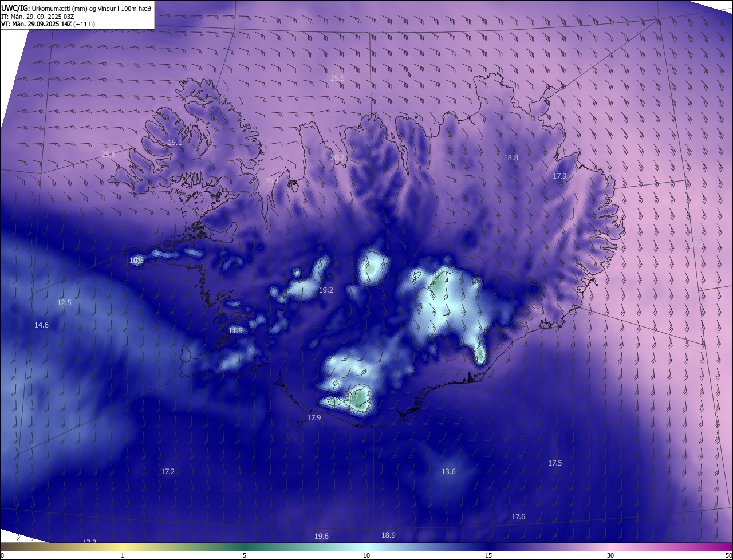
Task: Click the 30 tick label on the color scale
Action: tap(610, 555)
